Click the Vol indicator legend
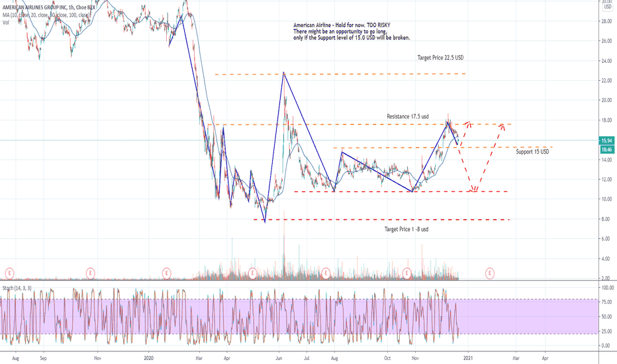Viewport: 617px width, 364px height. [5, 23]
